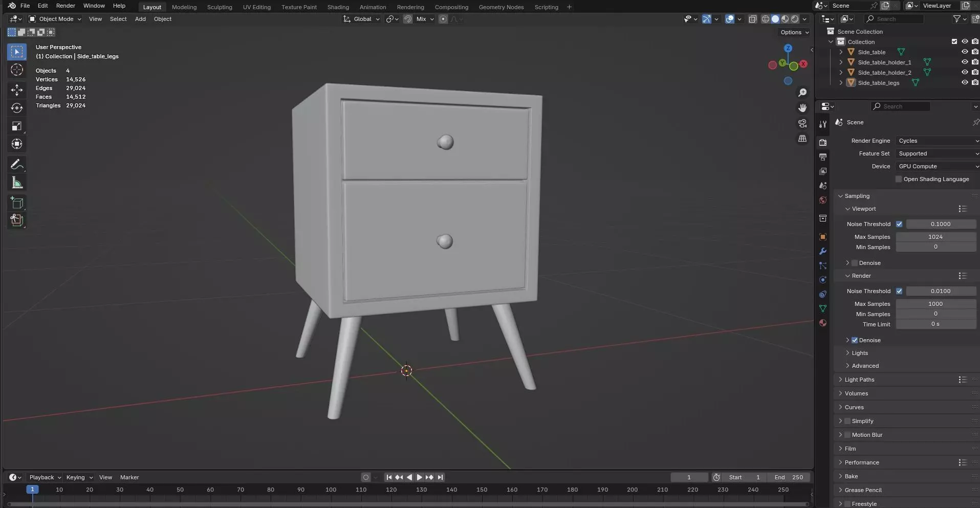Switch to wireframe viewport shading
The height and width of the screenshot is (508, 980).
[766, 19]
